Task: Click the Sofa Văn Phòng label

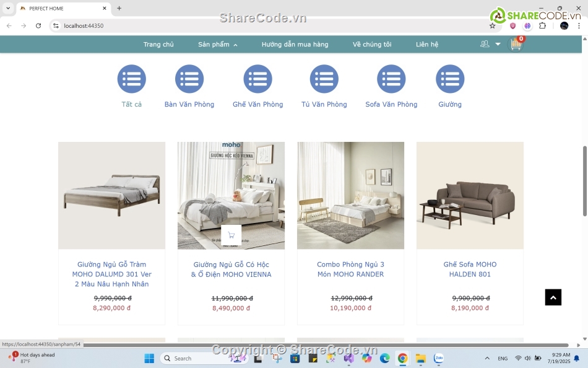Action: click(391, 105)
